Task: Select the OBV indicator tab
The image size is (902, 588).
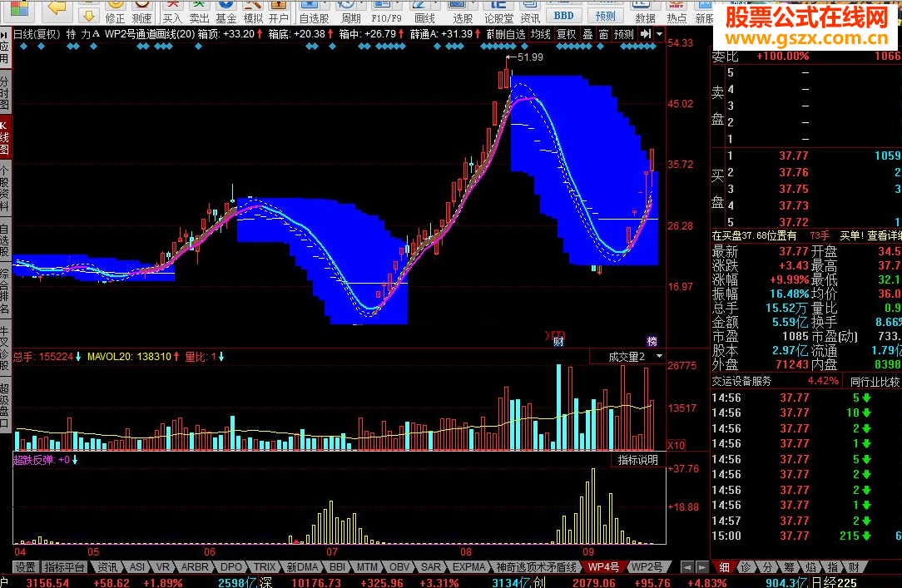Action: point(399,567)
